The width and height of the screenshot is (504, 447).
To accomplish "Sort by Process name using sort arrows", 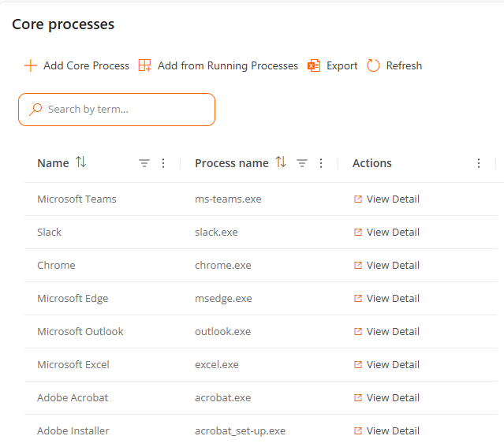I will [x=281, y=162].
